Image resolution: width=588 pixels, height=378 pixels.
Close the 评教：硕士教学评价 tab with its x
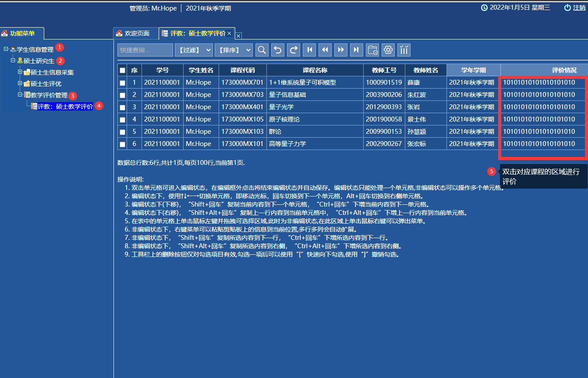229,33
